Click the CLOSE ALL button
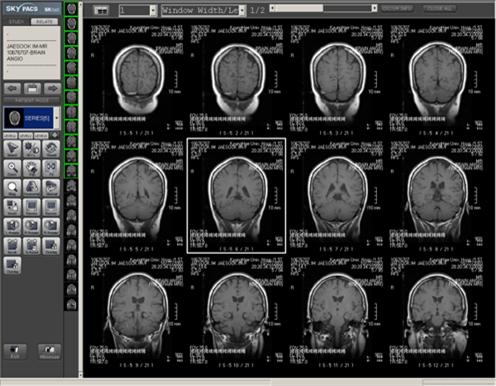This screenshot has height=386, width=496. pyautogui.click(x=439, y=8)
